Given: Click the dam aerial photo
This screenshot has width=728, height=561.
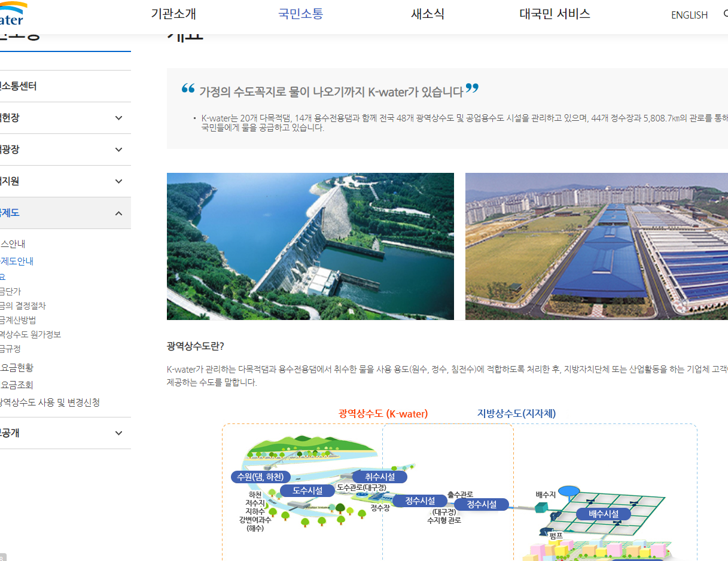Looking at the screenshot, I should tap(310, 246).
